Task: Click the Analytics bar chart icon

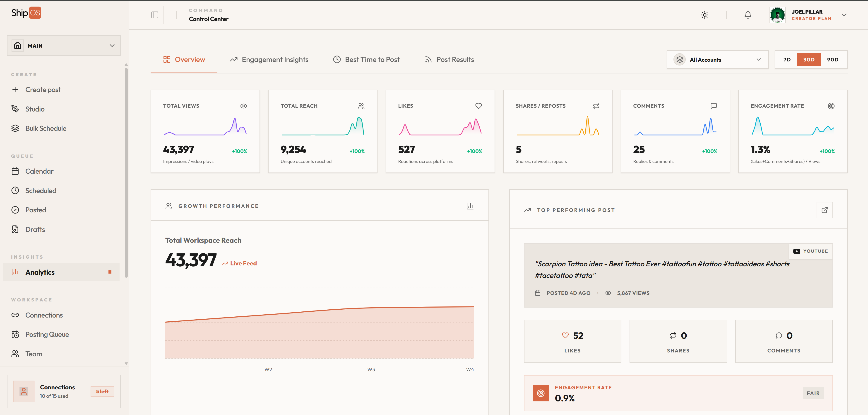Action: 15,272
